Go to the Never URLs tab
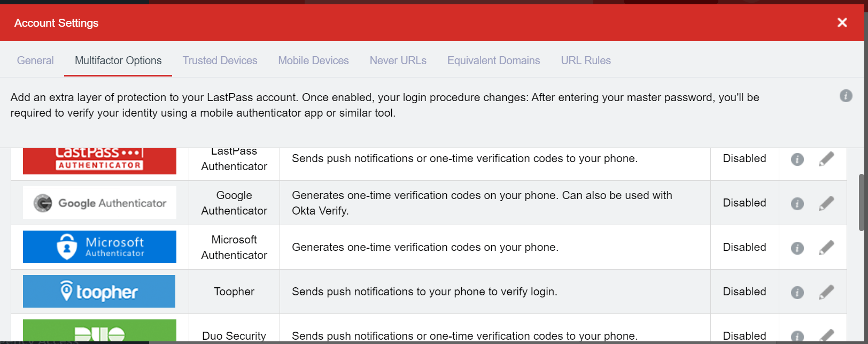This screenshot has height=344, width=868. (x=398, y=60)
